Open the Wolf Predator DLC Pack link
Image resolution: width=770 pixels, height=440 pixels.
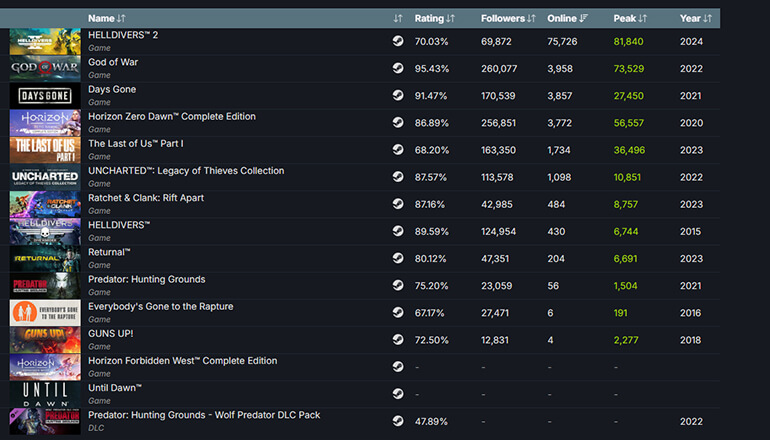[204, 415]
